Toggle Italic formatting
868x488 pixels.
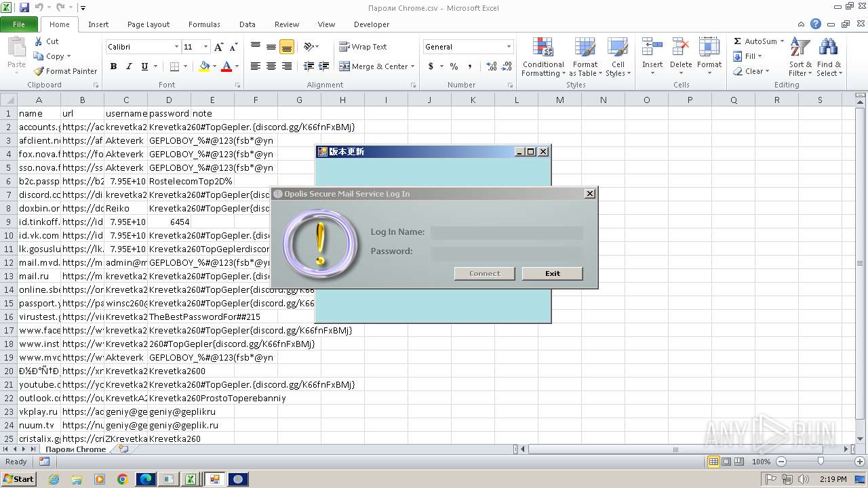[x=129, y=66]
